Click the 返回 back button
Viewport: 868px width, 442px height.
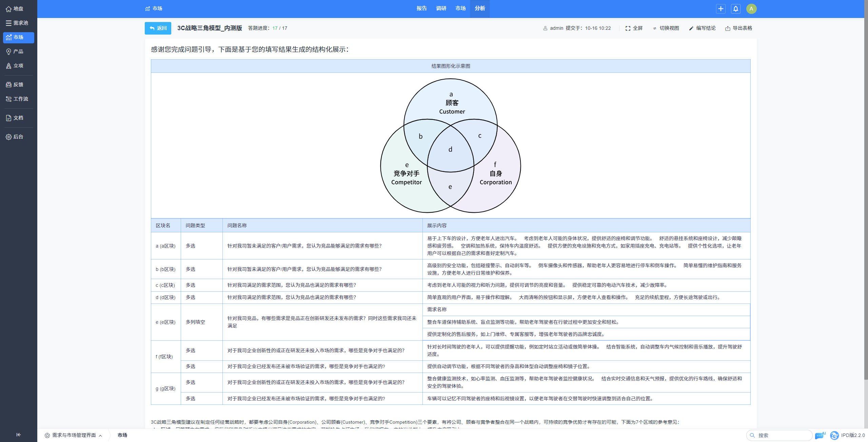pyautogui.click(x=158, y=28)
